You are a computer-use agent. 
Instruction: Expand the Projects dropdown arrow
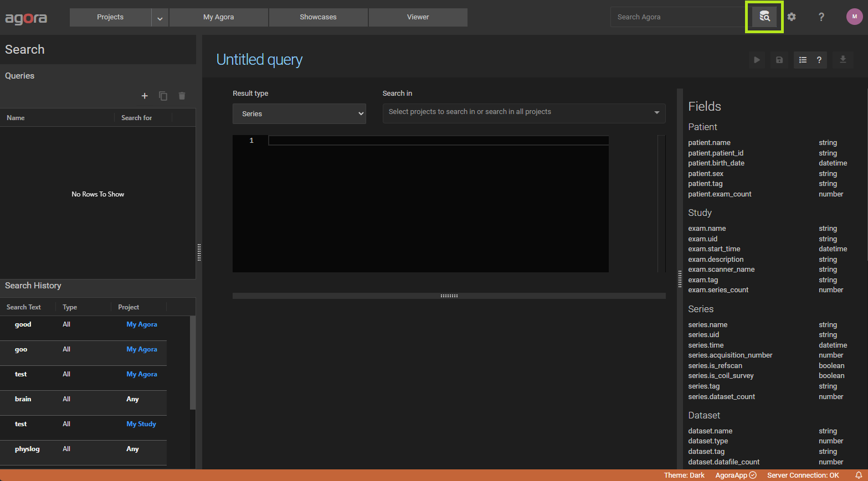[x=160, y=18]
